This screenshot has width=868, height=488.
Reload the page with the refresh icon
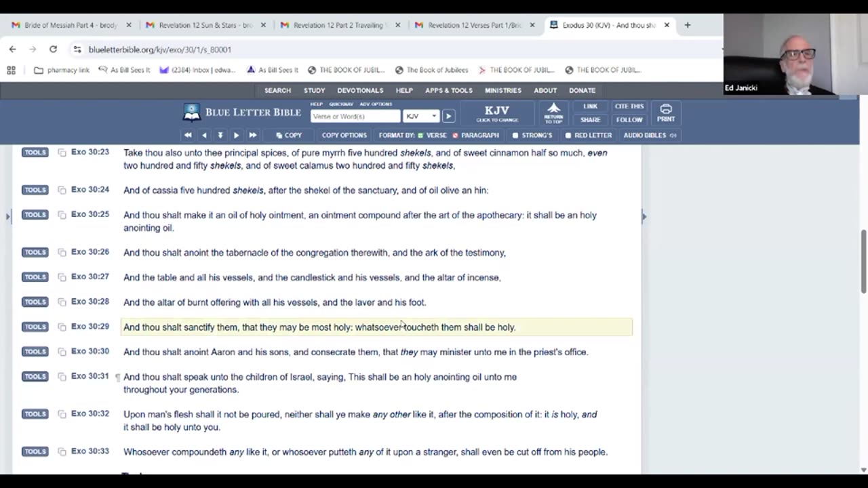[x=53, y=49]
